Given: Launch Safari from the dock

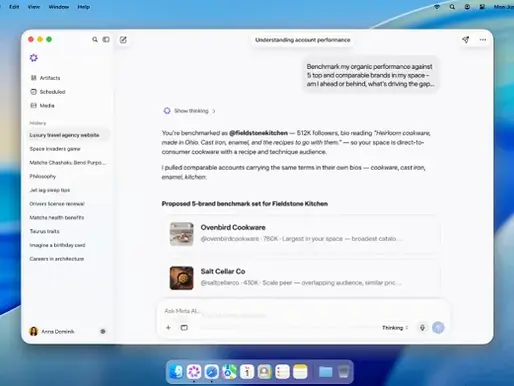Looking at the screenshot, I should pos(212,372).
